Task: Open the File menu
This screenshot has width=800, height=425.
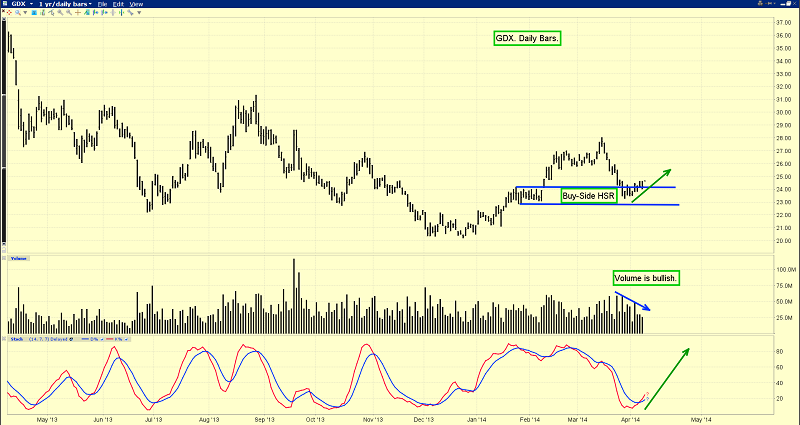Action: point(102,4)
